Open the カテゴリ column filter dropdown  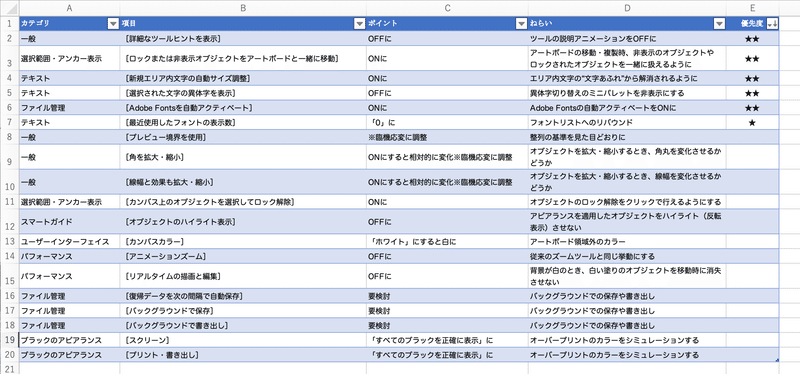(x=113, y=23)
